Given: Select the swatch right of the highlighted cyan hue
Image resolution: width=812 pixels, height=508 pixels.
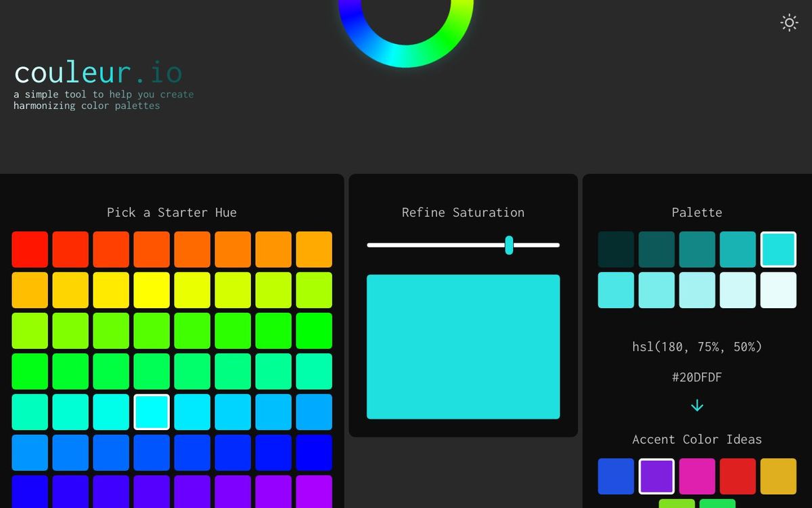Looking at the screenshot, I should 192,412.
